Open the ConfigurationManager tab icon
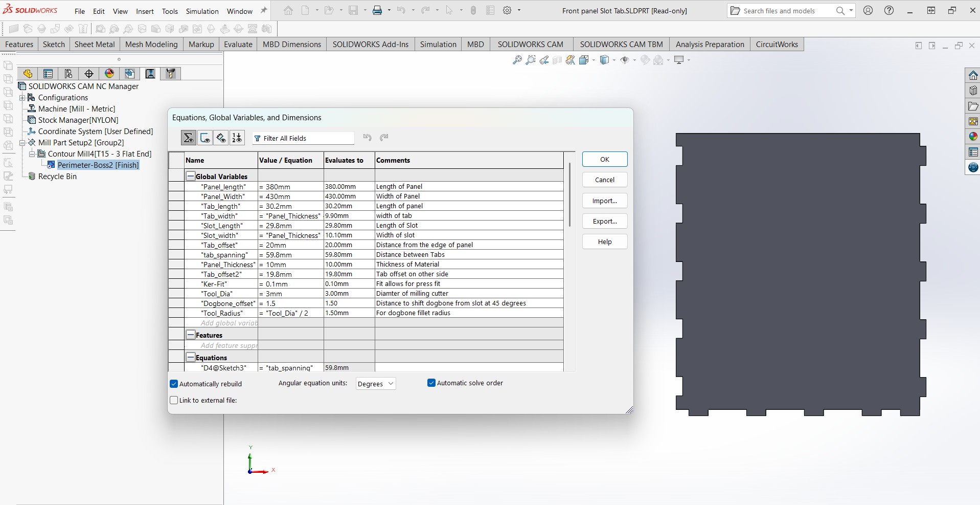980x505 pixels. [69, 74]
